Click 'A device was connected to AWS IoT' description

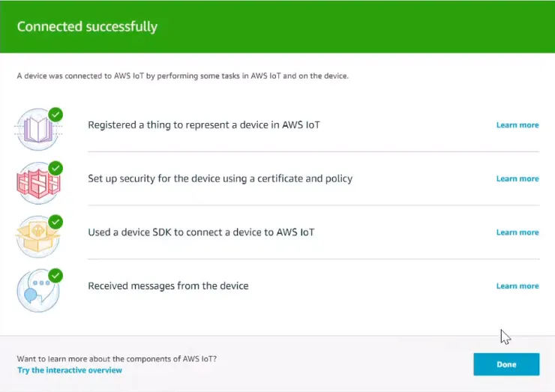(183, 76)
